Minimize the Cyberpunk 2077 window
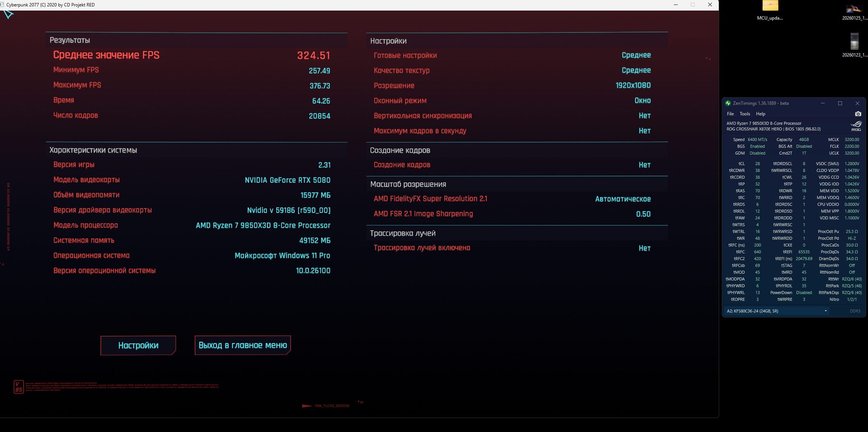This screenshot has height=432, width=868. pyautogui.click(x=675, y=5)
